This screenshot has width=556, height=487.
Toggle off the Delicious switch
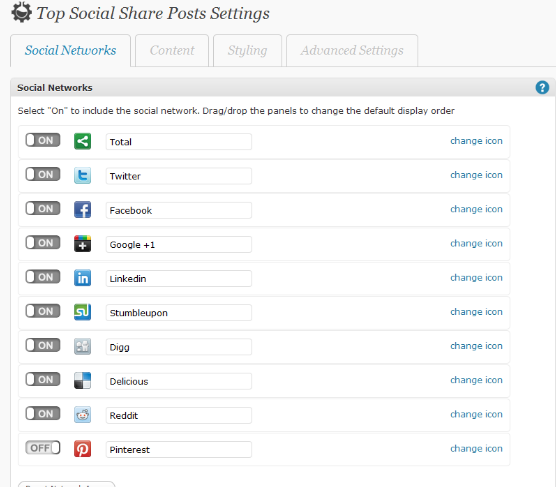pos(43,379)
